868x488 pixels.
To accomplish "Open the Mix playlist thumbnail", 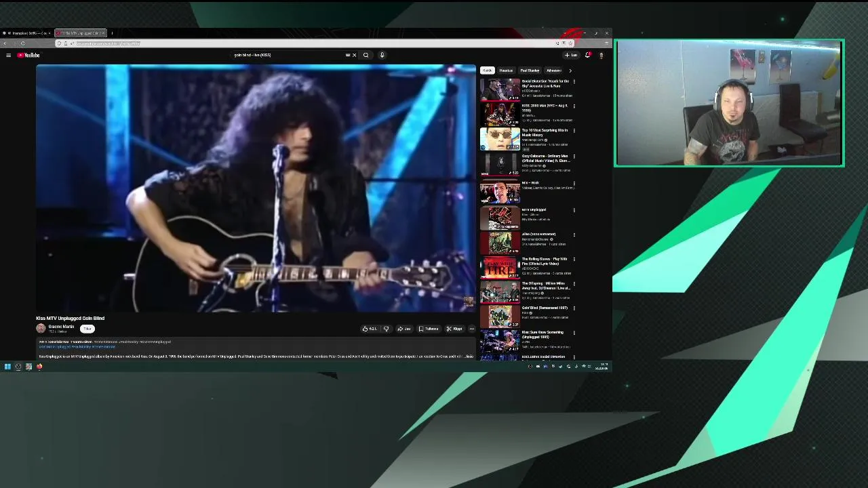I will pos(500,191).
